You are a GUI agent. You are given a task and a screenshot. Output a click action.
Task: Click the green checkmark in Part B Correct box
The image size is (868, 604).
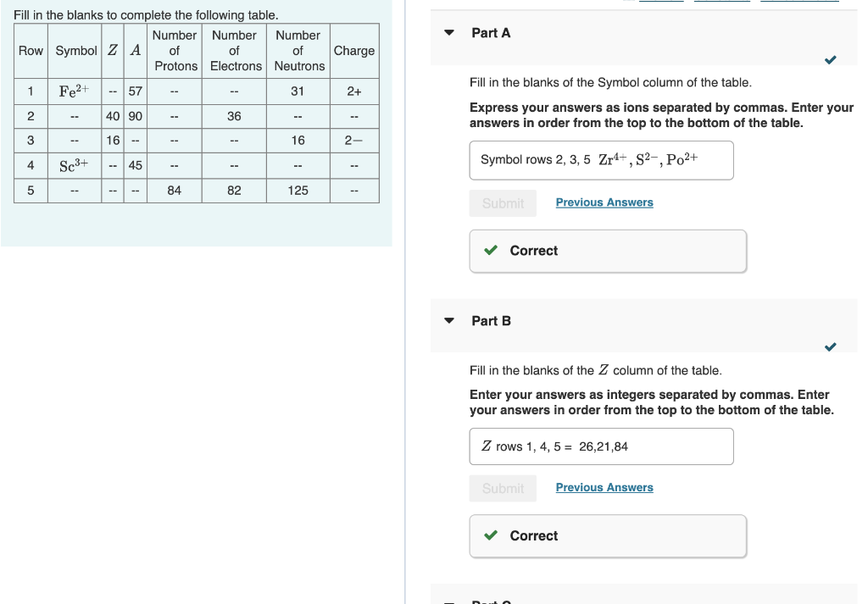tap(490, 535)
